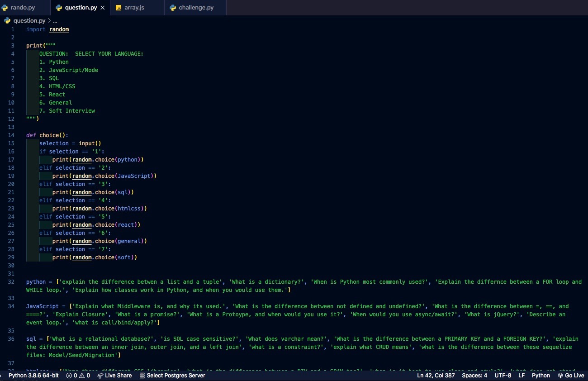Close the question.py tab
The height and width of the screenshot is (381, 588).
pos(103,8)
